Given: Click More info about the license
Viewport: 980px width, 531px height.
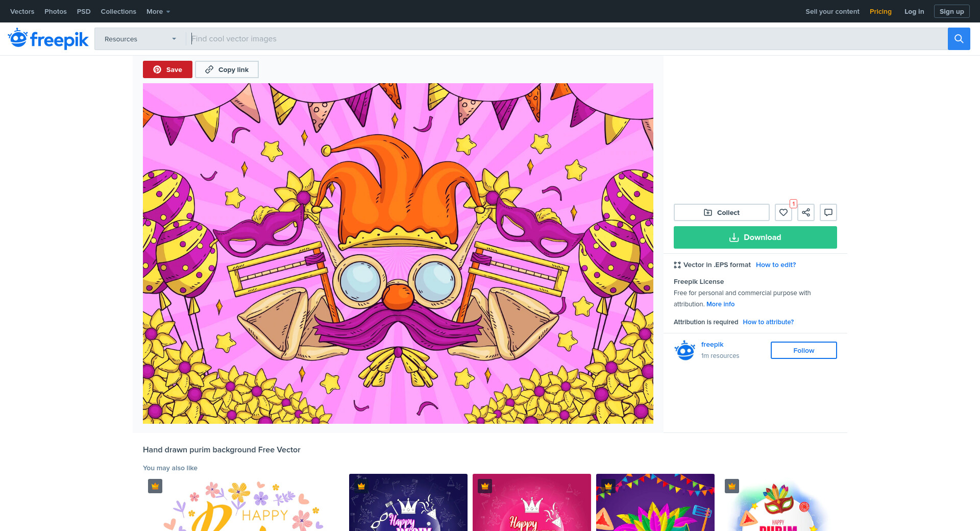Looking at the screenshot, I should tap(721, 304).
